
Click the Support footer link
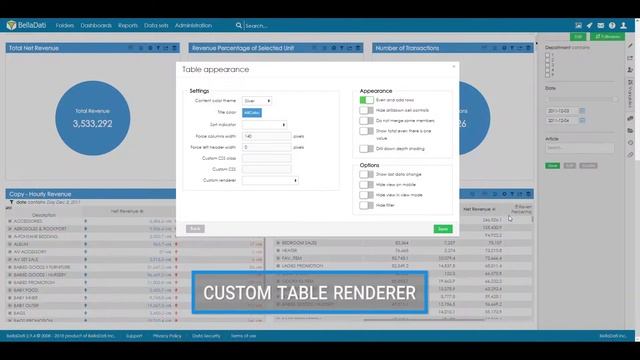(134, 336)
